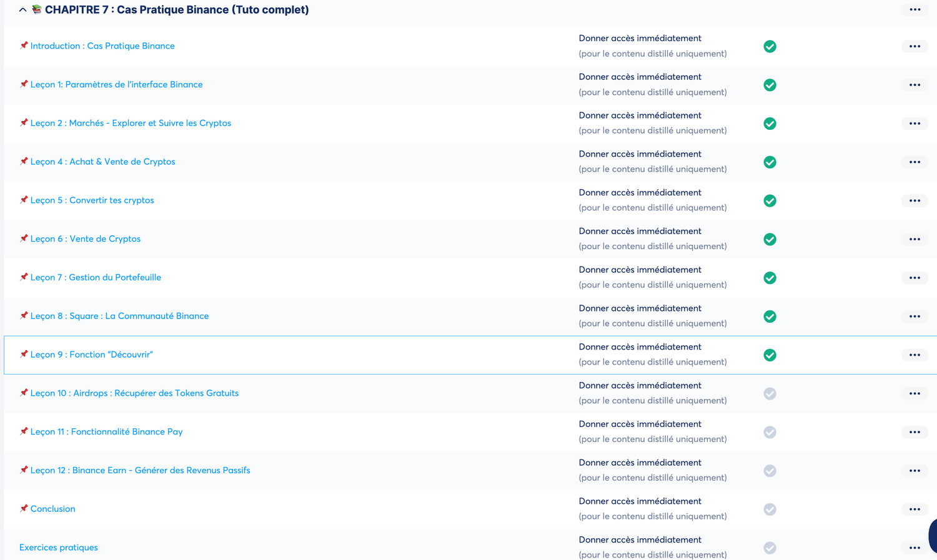Viewport: 937px width, 560px height.
Task: Toggle green check for Leçon 8
Action: point(770,317)
